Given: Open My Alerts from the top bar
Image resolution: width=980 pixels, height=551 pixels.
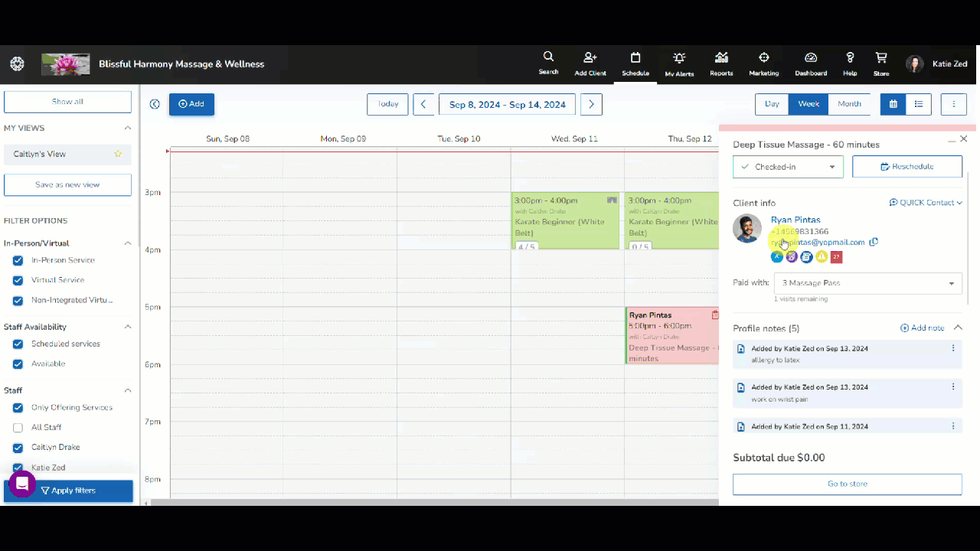Looking at the screenshot, I should tap(679, 63).
